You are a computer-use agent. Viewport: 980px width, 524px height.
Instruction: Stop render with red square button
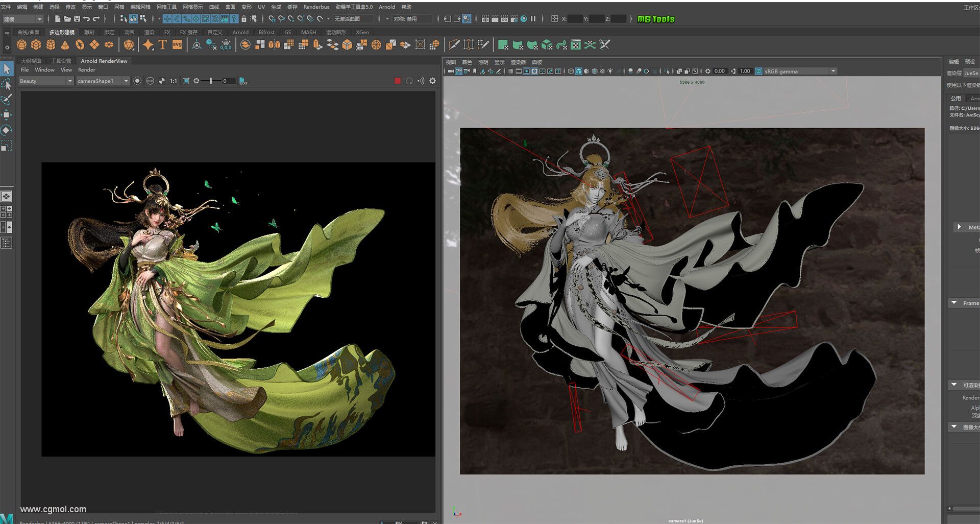[x=398, y=81]
